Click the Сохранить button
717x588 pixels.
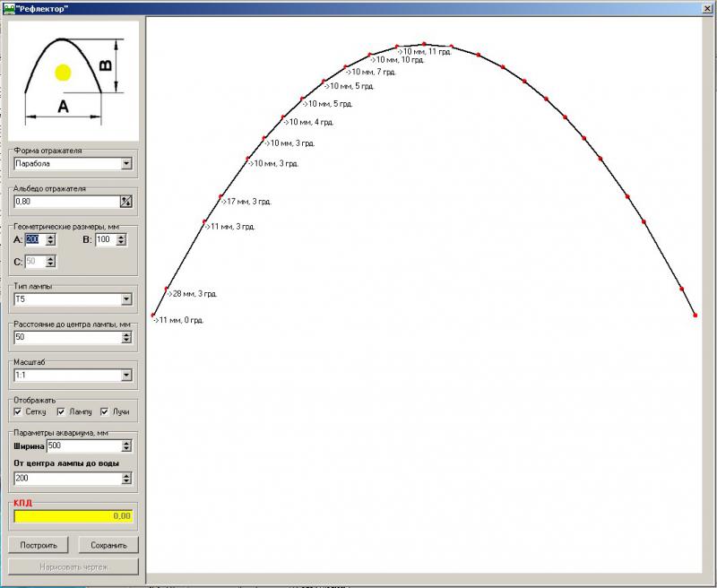coord(108,544)
